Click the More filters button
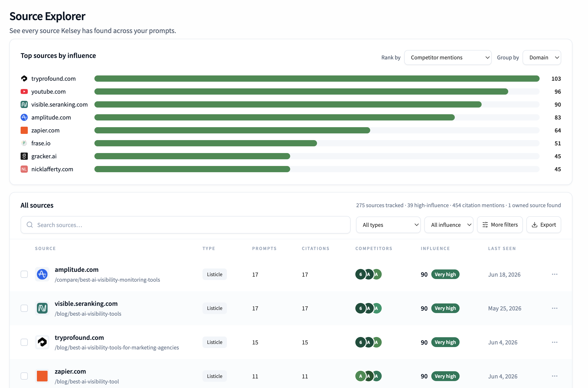Viewport: 588px width, 388px height. click(500, 225)
